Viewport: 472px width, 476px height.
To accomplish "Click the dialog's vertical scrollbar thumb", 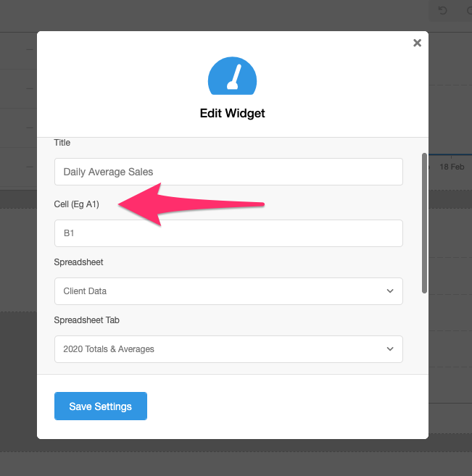I will pyautogui.click(x=424, y=223).
